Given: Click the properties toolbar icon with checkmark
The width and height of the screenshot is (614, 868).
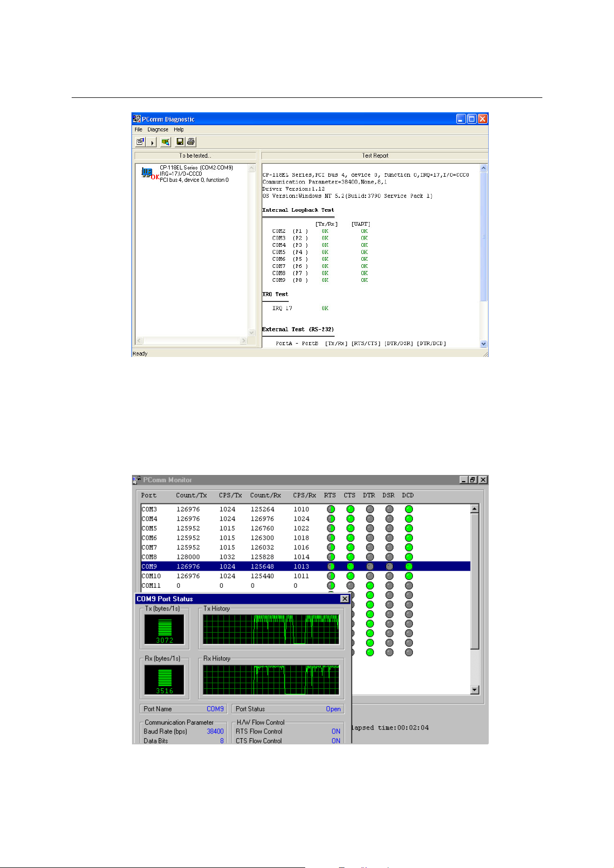Looking at the screenshot, I should point(140,142).
